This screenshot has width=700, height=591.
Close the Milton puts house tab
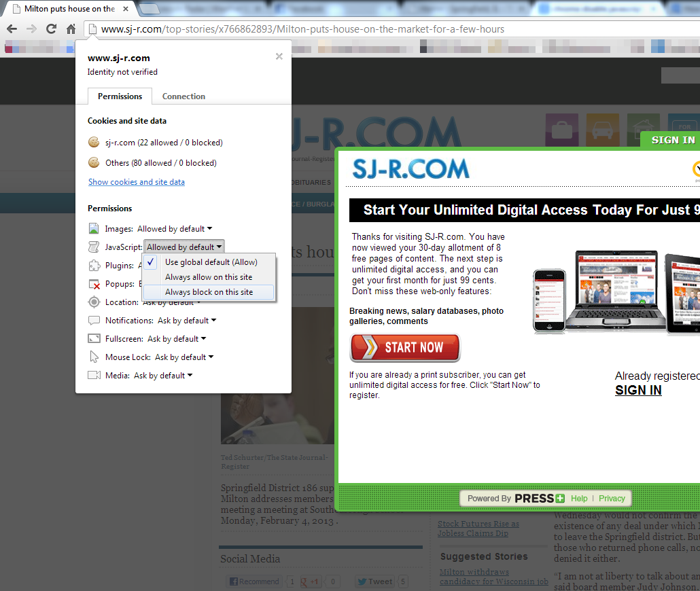click(x=126, y=8)
